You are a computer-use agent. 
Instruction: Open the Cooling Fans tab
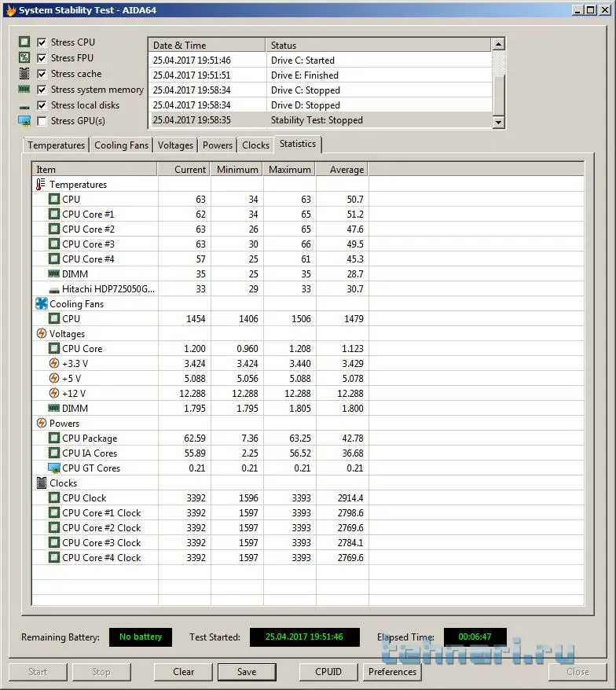coord(121,145)
